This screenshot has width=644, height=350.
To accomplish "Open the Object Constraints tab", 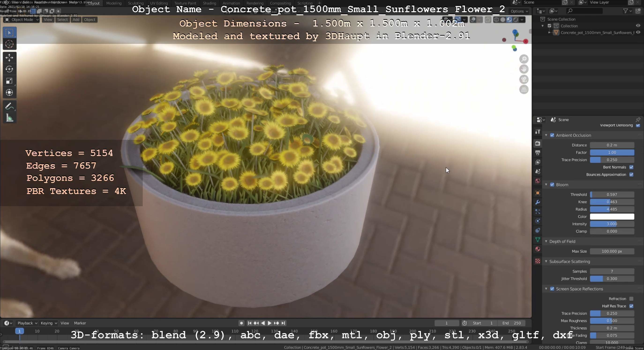I will coord(538,230).
